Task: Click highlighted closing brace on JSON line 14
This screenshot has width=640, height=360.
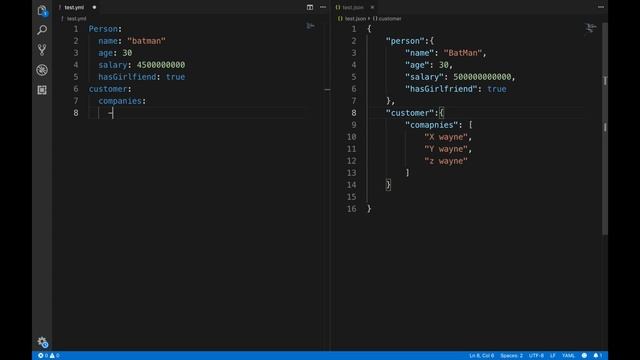Action: click(388, 185)
